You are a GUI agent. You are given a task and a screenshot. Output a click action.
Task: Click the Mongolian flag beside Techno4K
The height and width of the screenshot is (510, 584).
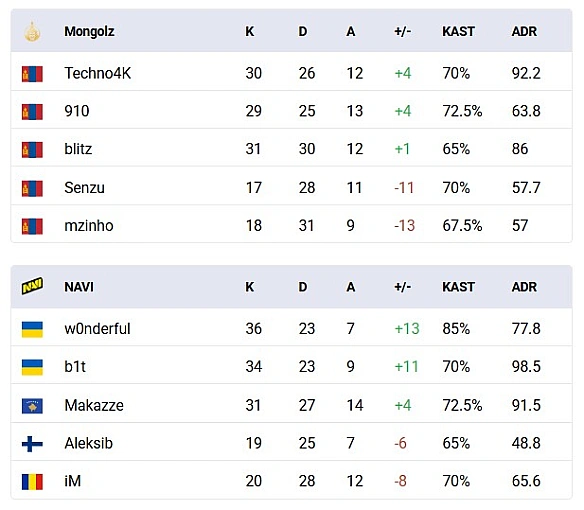coord(32,74)
